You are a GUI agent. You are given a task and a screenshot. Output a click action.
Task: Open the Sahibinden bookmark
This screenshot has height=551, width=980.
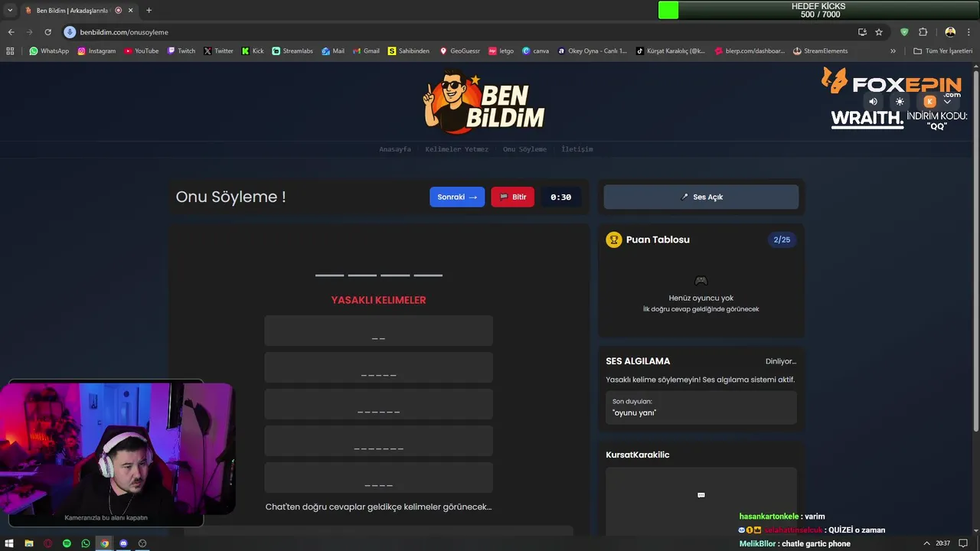(409, 51)
